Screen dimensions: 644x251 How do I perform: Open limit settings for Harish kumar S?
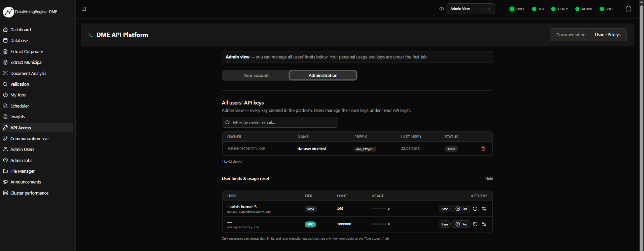point(484,209)
